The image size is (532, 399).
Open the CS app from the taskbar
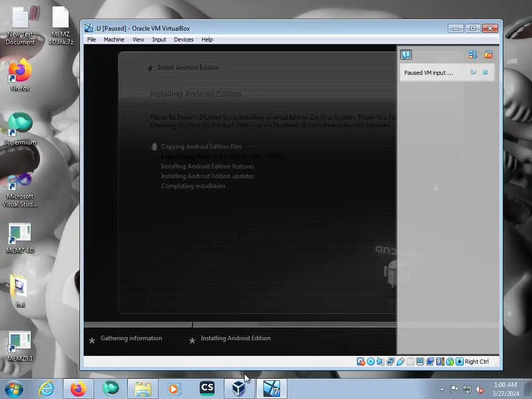[207, 389]
